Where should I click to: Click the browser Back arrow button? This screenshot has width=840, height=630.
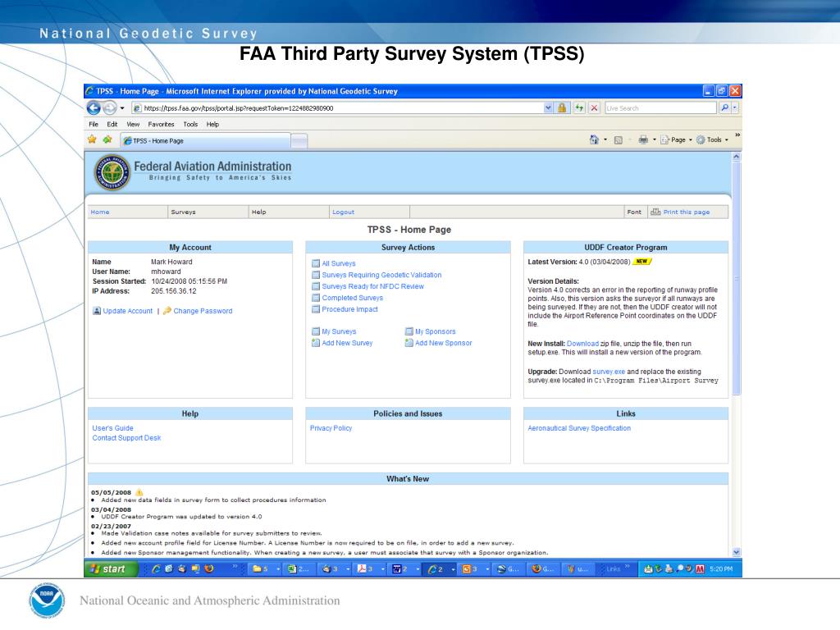(94, 107)
